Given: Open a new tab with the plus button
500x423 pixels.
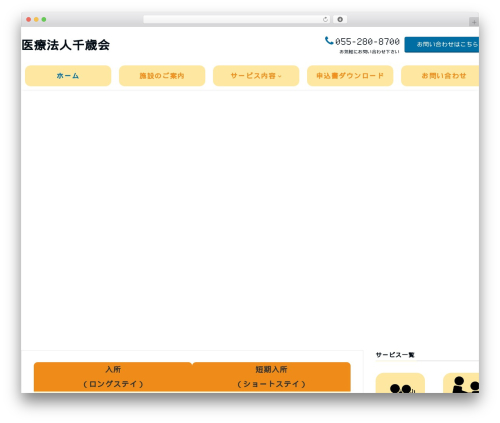Looking at the screenshot, I should point(474,22).
